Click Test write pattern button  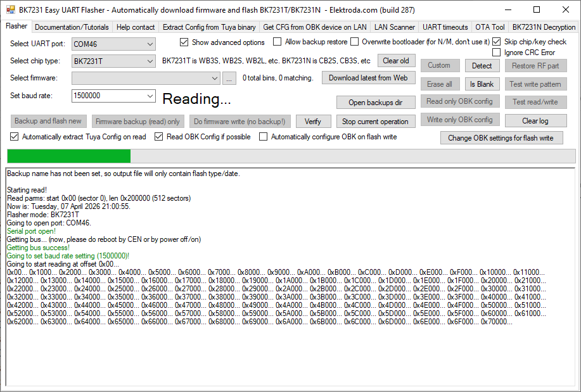click(x=535, y=84)
